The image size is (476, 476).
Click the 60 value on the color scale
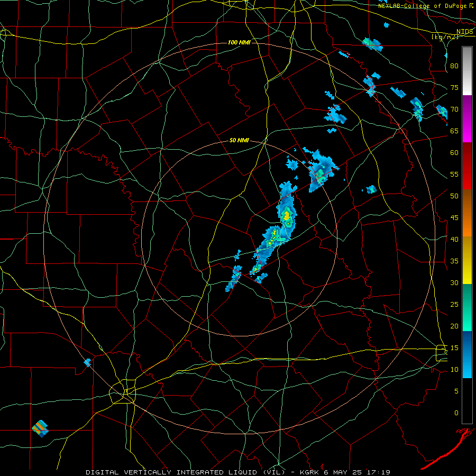pyautogui.click(x=454, y=153)
